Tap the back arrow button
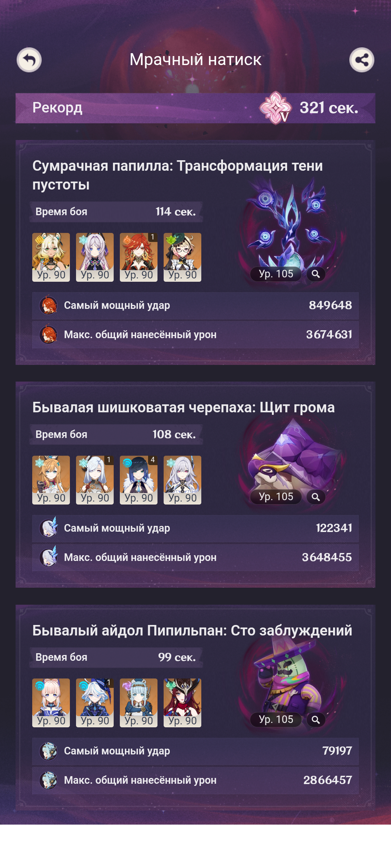 pyautogui.click(x=29, y=60)
